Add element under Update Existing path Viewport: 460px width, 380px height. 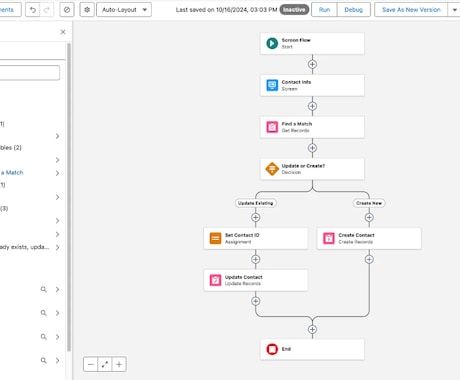click(x=256, y=217)
